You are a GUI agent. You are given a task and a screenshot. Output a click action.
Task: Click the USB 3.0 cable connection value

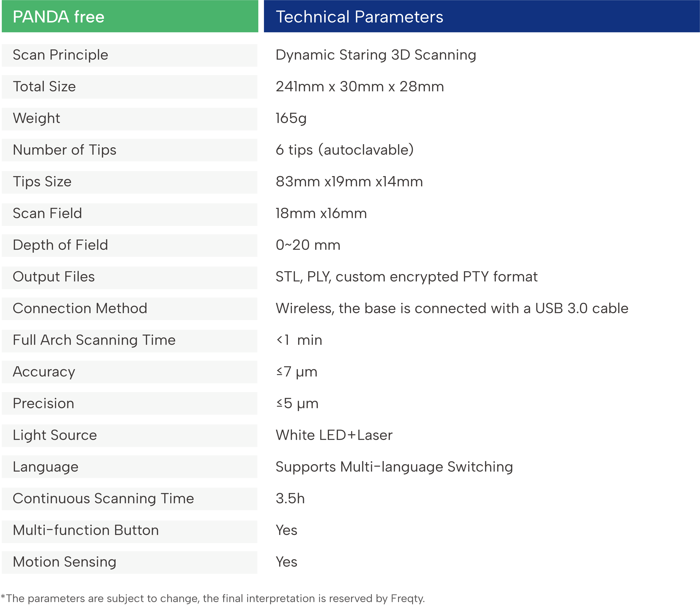pos(452,308)
